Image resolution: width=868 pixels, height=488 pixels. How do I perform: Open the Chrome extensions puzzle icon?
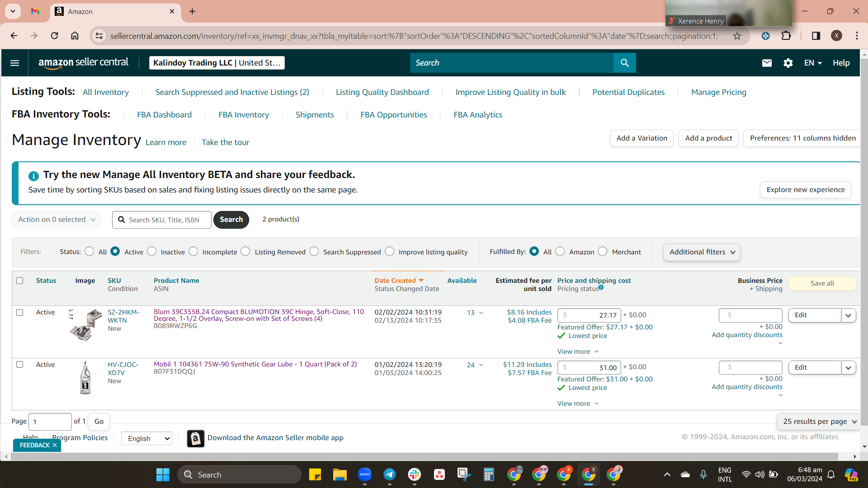click(786, 36)
